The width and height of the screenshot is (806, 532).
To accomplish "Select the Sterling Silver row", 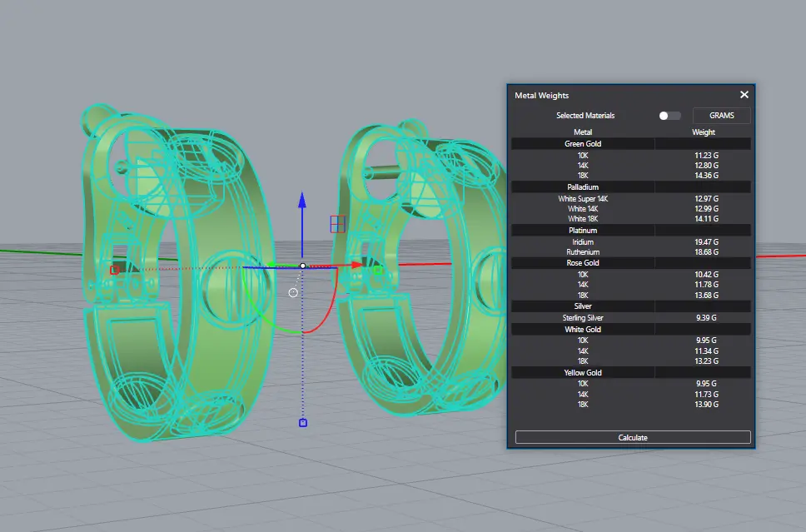I will point(583,318).
